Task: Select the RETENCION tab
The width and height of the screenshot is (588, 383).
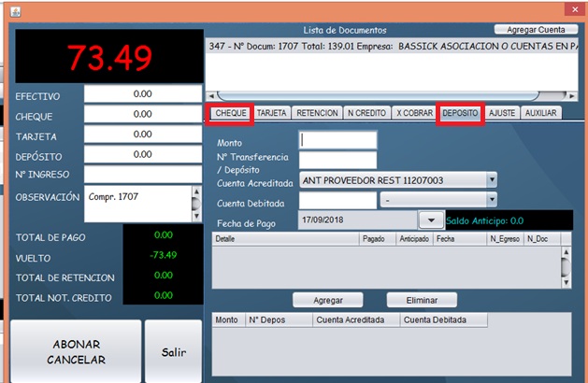Action: tap(317, 113)
